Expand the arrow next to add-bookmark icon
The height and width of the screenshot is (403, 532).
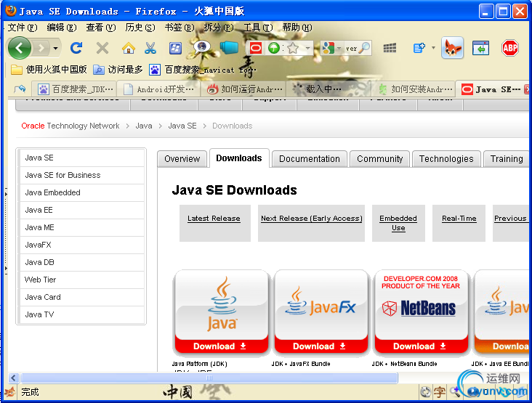tap(433, 48)
